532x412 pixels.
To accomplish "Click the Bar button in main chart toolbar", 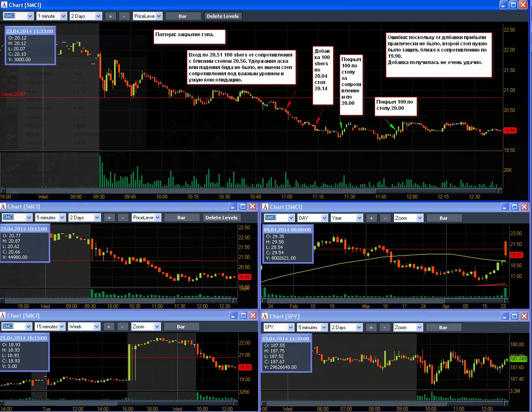I will (x=182, y=16).
